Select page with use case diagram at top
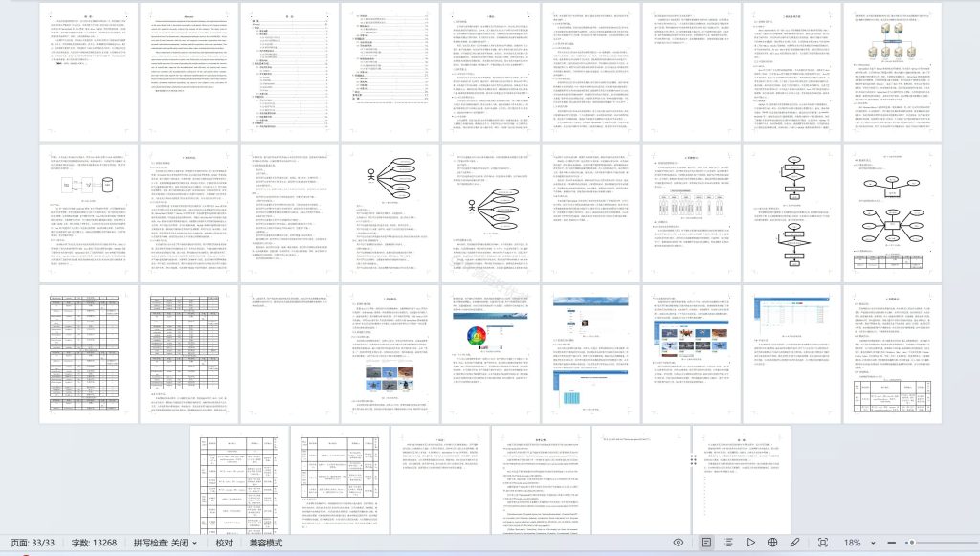 (390, 213)
